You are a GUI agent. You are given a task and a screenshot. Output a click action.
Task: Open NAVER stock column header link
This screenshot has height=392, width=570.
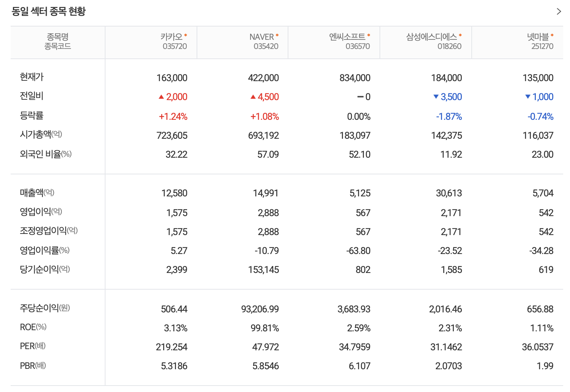(261, 37)
